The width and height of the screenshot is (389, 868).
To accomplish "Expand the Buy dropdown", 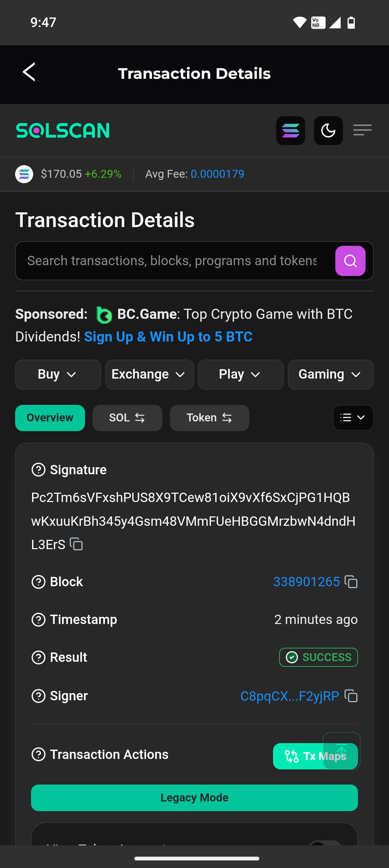I will [x=58, y=375].
